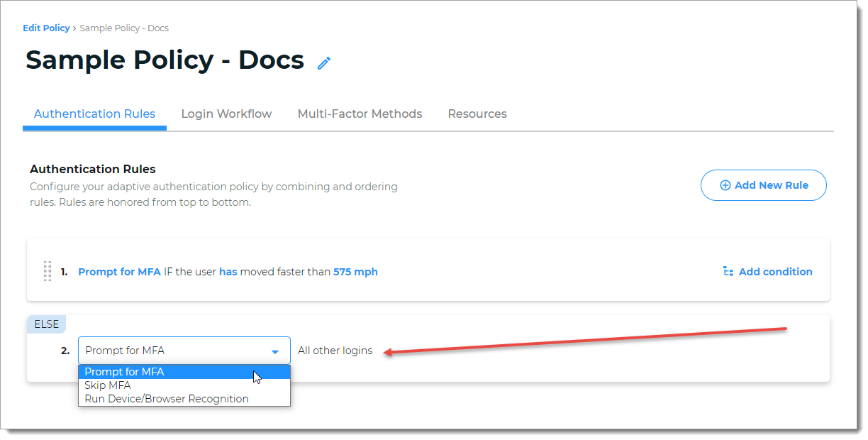Viewport: 868px width, 440px height.
Task: Select Skip MFA from the dropdown list
Action: click(x=108, y=385)
